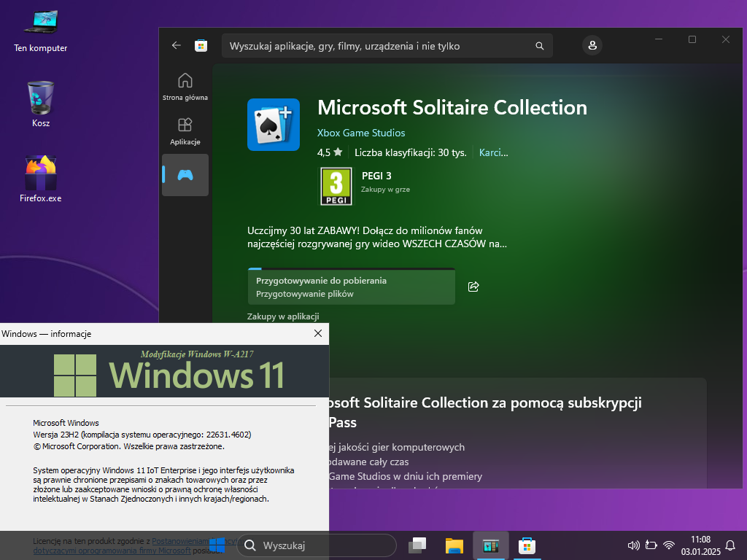Focus the Store search field Wyszukaj aplikacje
This screenshot has height=560, width=747.
click(379, 46)
